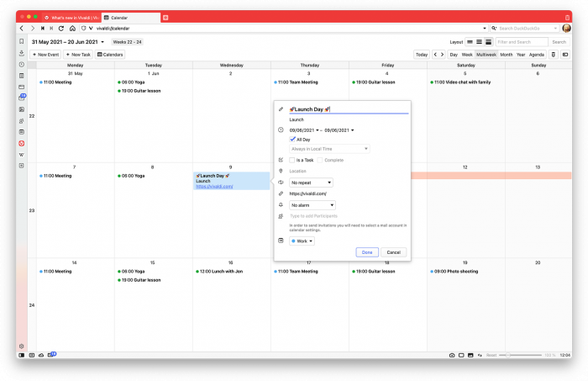Expand the address bar dropdown arrow
This screenshot has height=381, width=588.
[x=485, y=28]
